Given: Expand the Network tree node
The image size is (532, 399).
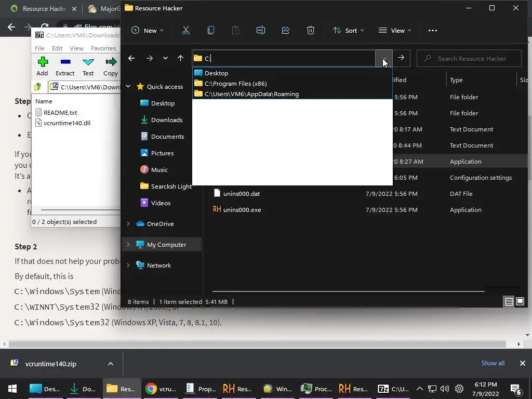Looking at the screenshot, I should click(x=128, y=265).
